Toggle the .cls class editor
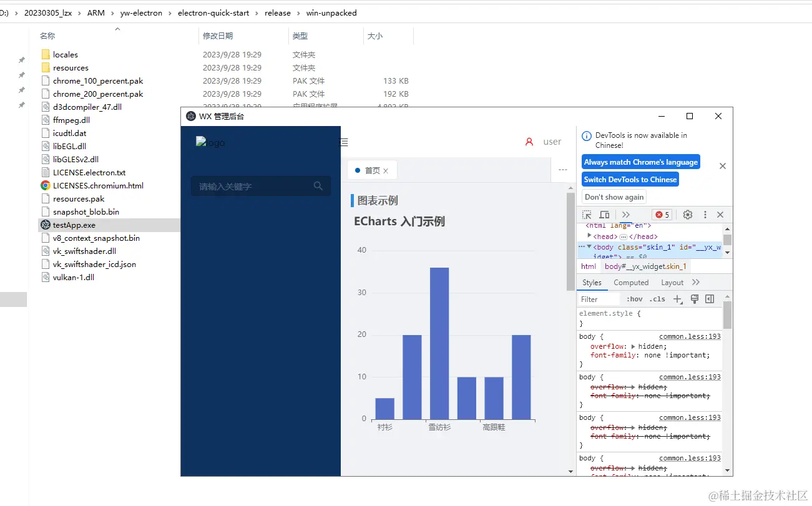 pyautogui.click(x=657, y=299)
